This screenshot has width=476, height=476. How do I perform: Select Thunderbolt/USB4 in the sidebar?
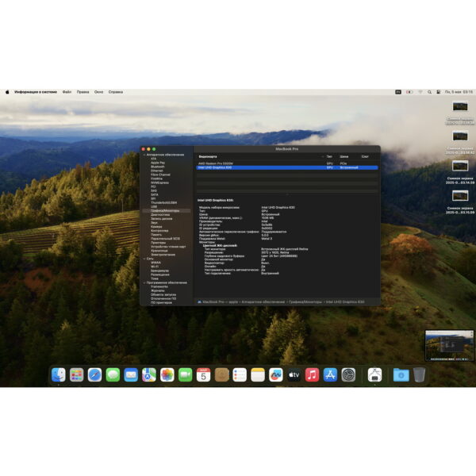tap(164, 202)
